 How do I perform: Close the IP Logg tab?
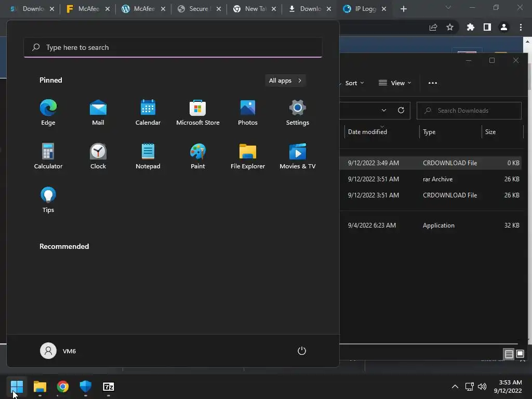click(x=384, y=9)
